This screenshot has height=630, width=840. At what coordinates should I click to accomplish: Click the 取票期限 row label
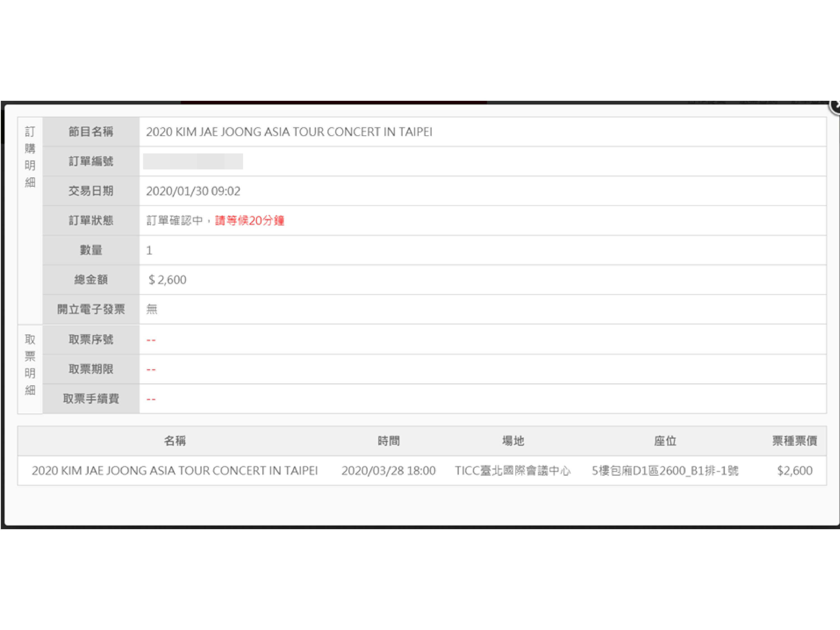pos(91,369)
